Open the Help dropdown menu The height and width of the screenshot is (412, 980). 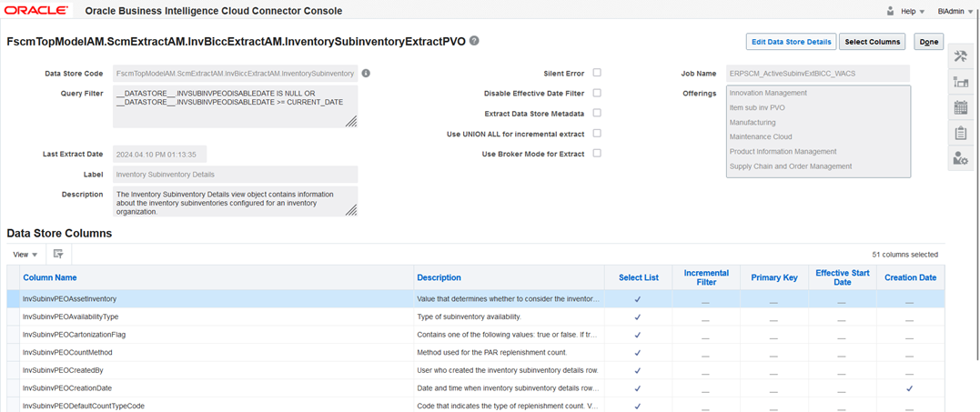coord(914,11)
